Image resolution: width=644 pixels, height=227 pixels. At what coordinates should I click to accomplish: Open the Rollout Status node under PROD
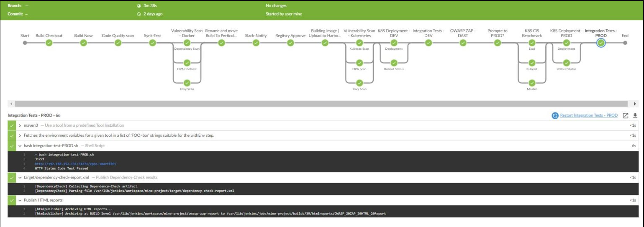coord(567,63)
